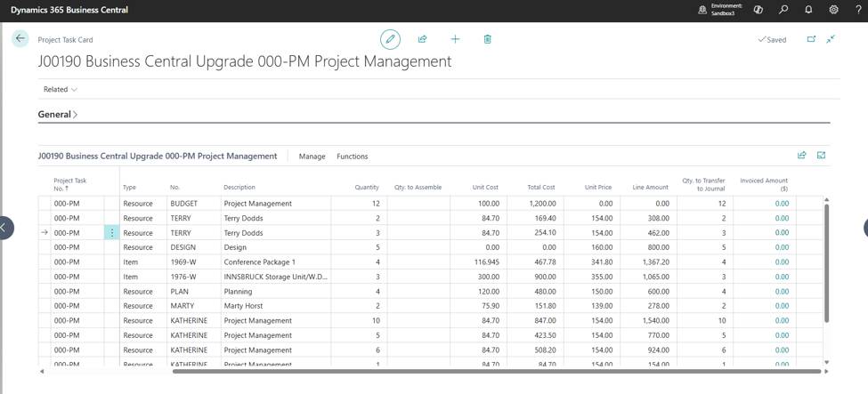This screenshot has width=868, height=394.
Task: Open the Settings gear
Action: coord(833,10)
